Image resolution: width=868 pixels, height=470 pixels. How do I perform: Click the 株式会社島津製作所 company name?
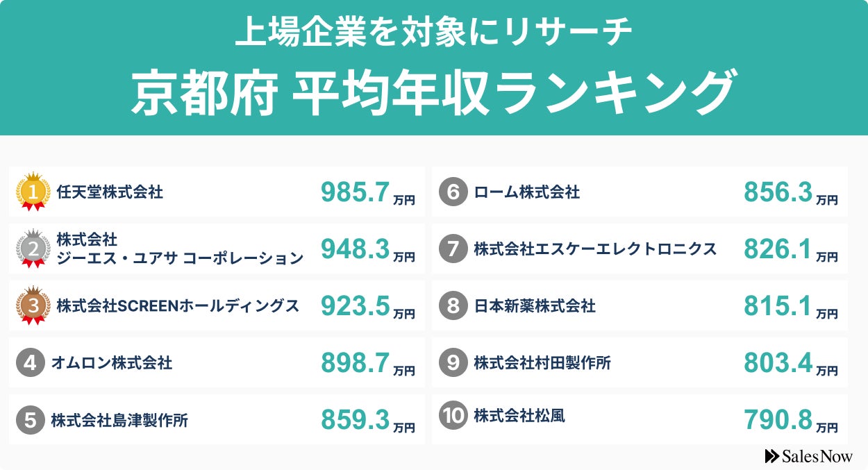pos(119,420)
